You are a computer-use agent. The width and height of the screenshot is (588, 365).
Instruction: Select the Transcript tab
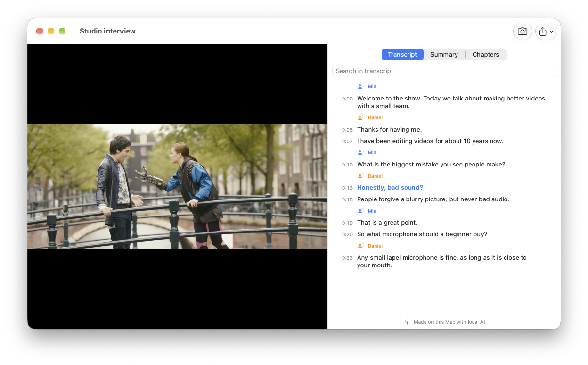click(402, 54)
